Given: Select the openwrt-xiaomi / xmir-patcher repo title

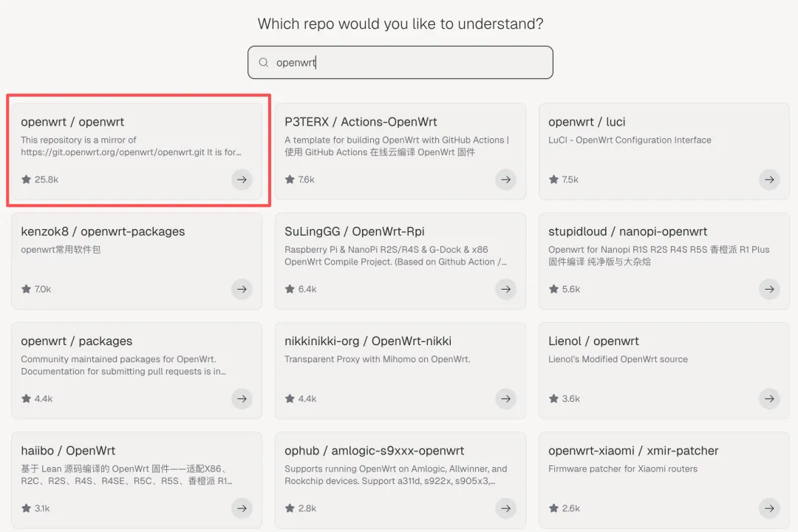Looking at the screenshot, I should click(633, 451).
